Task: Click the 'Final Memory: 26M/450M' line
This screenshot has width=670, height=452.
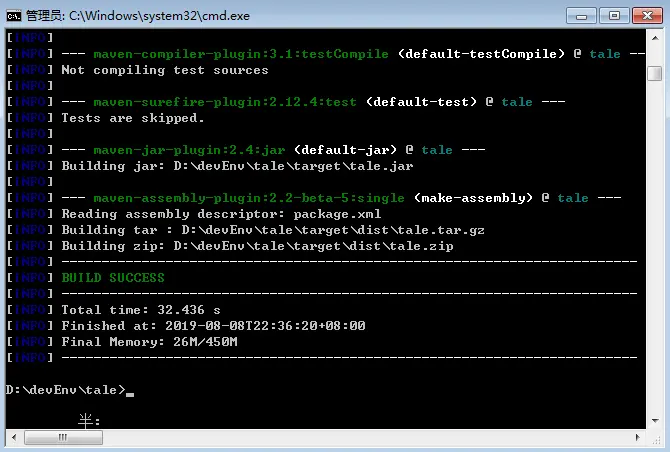Action: 150,342
